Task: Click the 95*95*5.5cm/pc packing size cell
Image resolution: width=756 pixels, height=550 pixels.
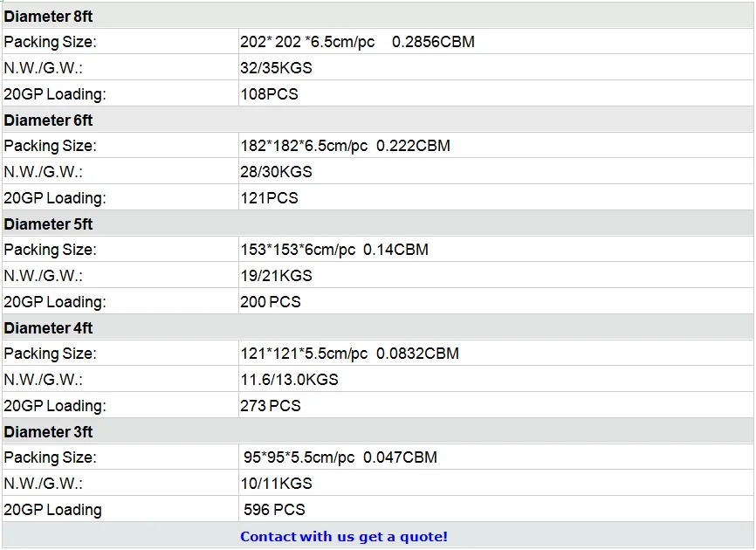Action: (x=340, y=457)
